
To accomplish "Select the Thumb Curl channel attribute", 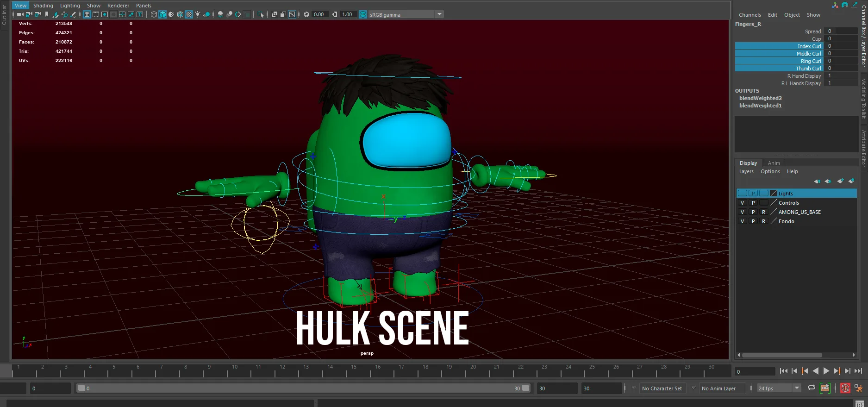I will [x=779, y=69].
